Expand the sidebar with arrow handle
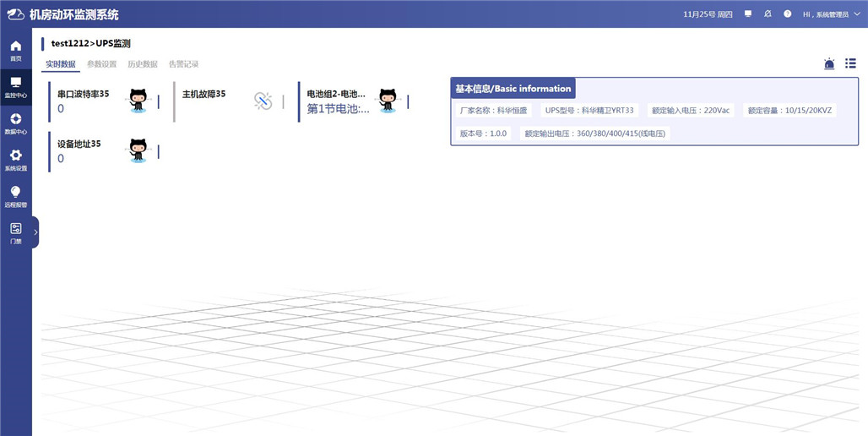868x436 pixels. pos(35,232)
